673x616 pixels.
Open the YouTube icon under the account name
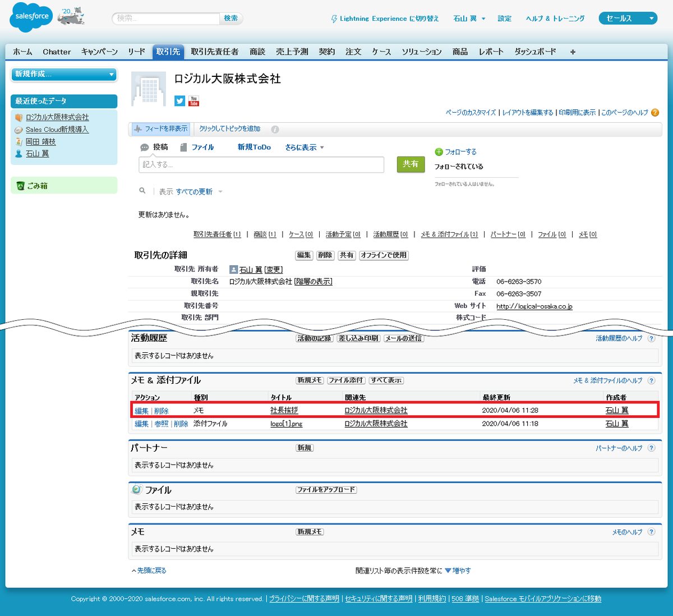(x=193, y=101)
